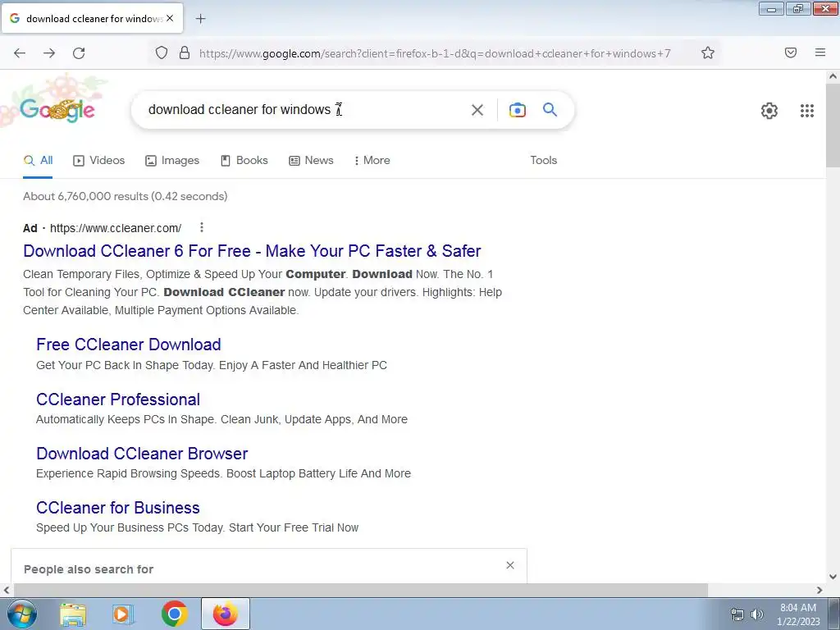The image size is (840, 630).
Task: Click the 'People also search for' heading
Action: tap(89, 569)
